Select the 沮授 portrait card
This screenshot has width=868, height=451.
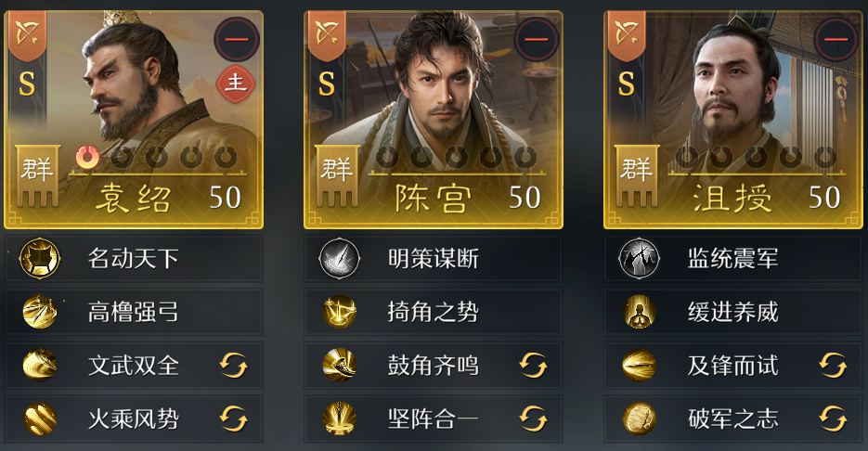[x=733, y=120]
